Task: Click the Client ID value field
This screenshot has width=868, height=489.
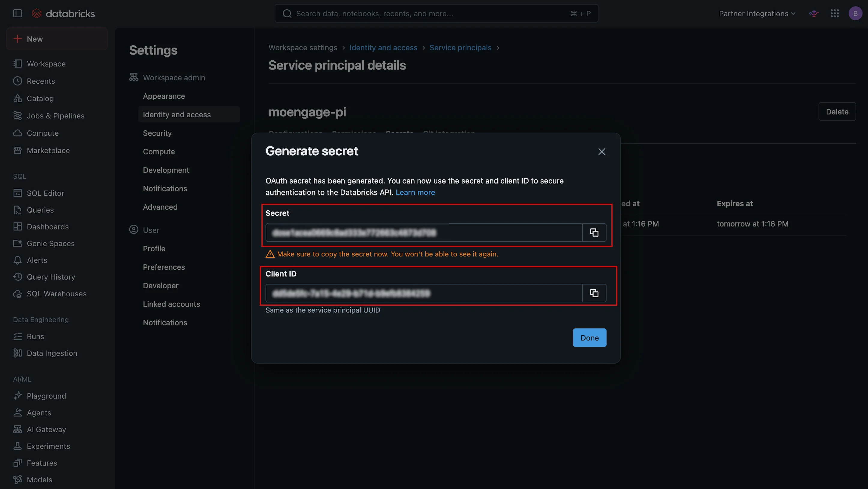Action: [x=424, y=293]
